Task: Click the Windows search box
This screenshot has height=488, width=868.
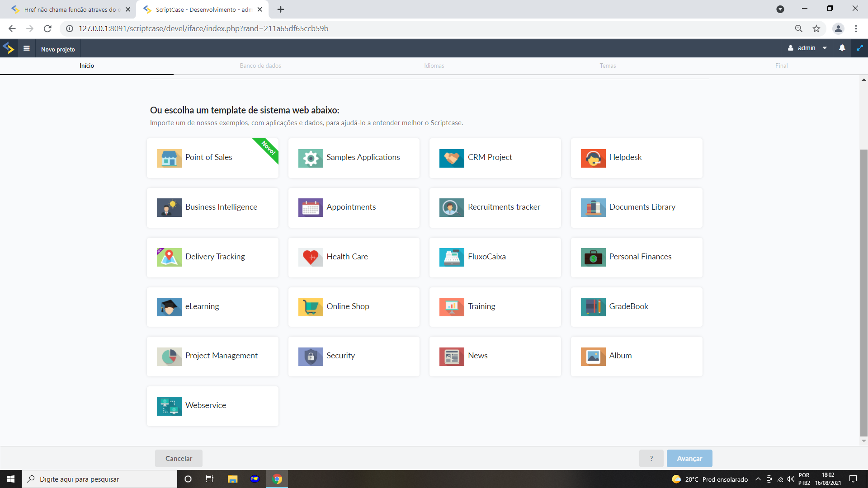Action: click(99, 479)
